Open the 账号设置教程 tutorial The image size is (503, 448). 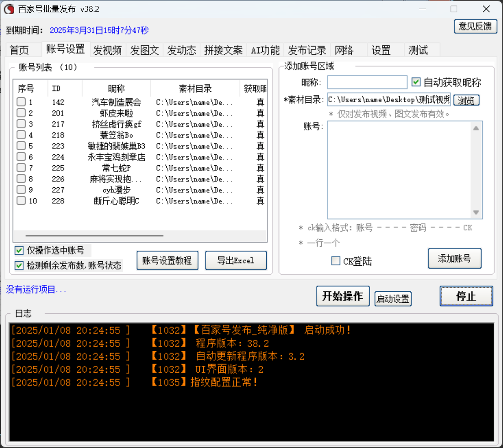[x=167, y=260]
